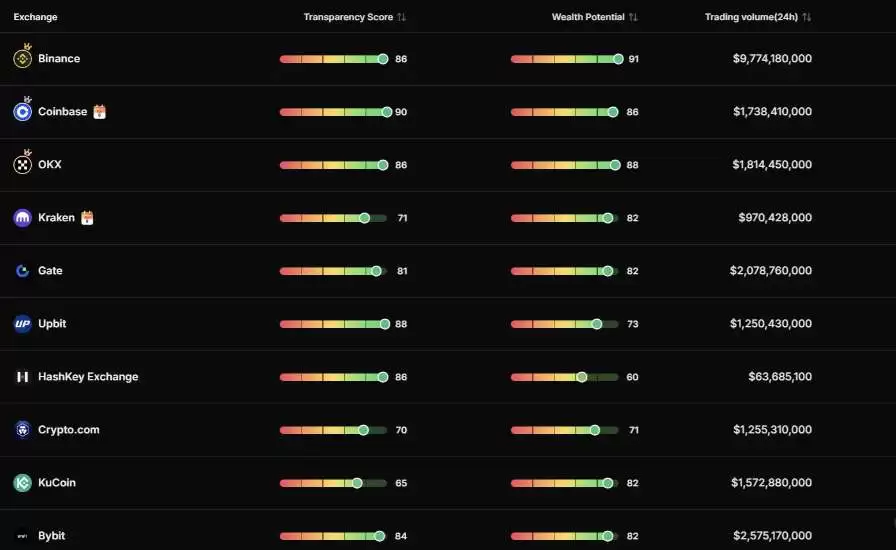The width and height of the screenshot is (896, 550).
Task: Open the Bybit exchange link
Action: coord(51,536)
